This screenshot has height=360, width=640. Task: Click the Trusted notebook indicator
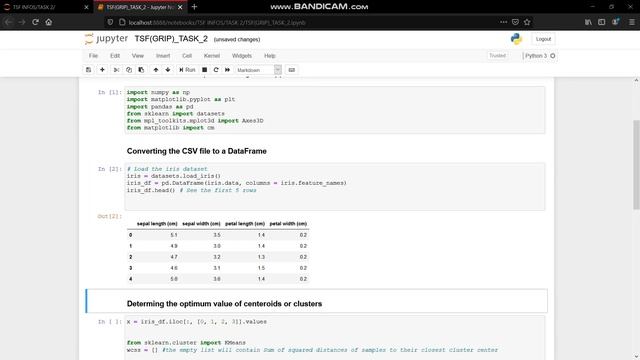(x=498, y=56)
